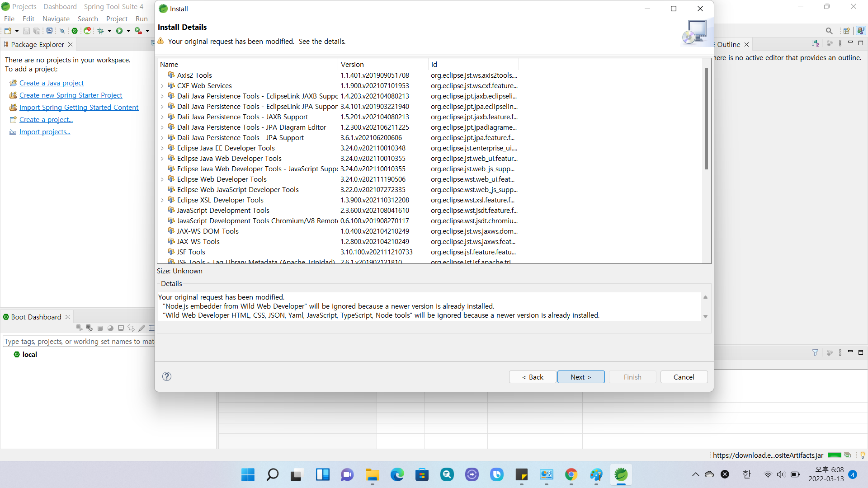This screenshot has height=488, width=868.
Task: Open Chrome from the taskbar
Action: click(x=571, y=474)
